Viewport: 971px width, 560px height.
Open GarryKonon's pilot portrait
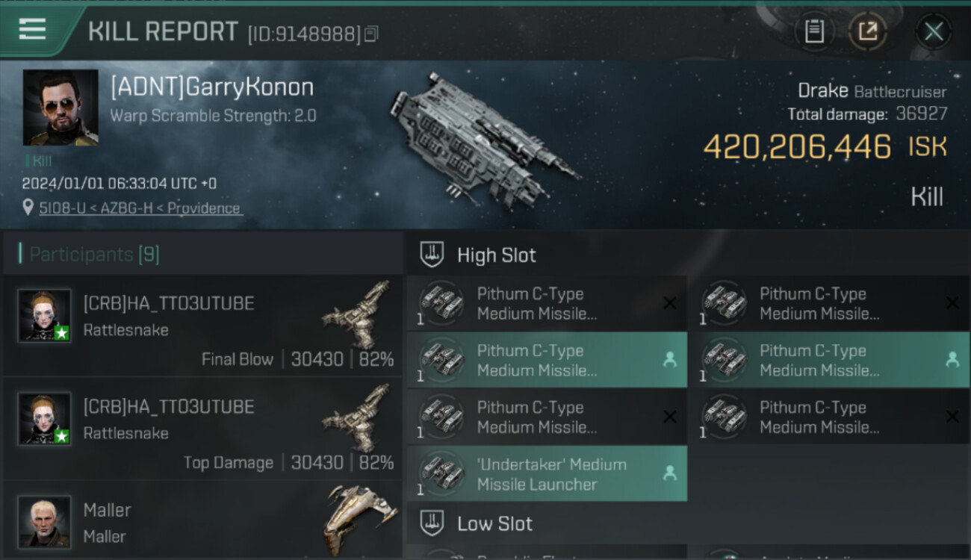[61, 108]
